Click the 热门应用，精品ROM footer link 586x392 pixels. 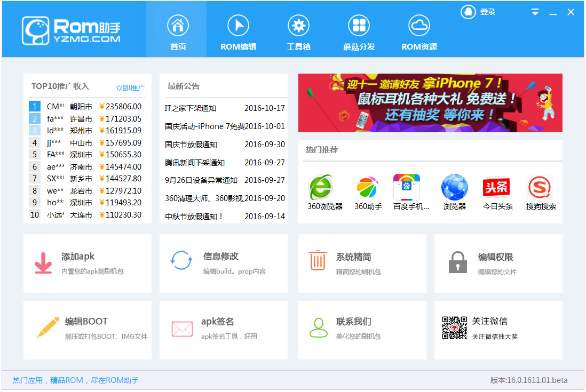75,380
